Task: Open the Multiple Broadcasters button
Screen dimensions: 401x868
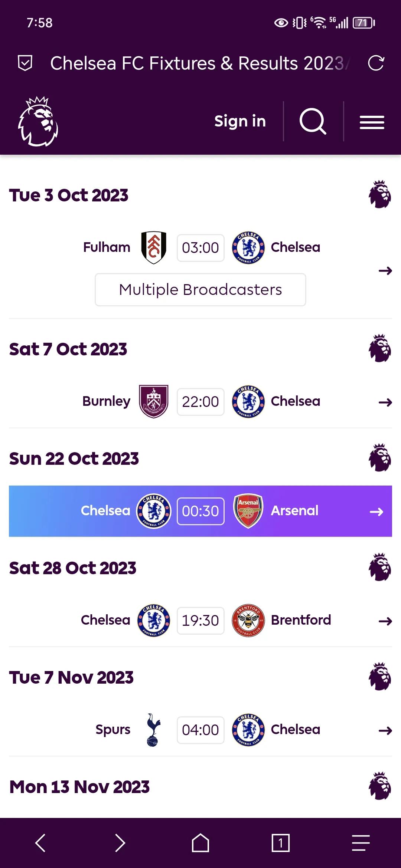Action: 200,290
